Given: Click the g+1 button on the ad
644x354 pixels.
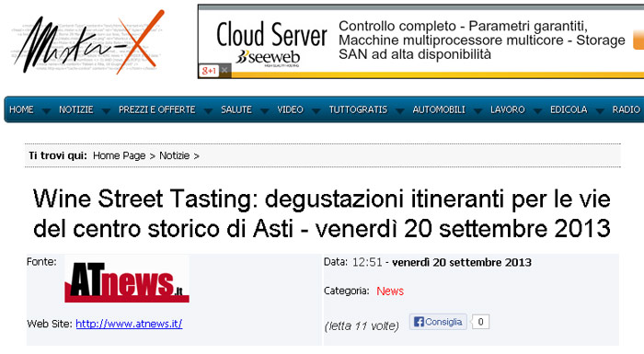Looking at the screenshot, I should (x=209, y=71).
